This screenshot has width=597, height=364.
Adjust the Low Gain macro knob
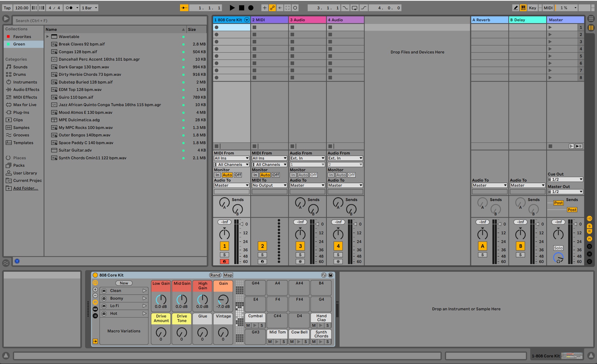161,300
